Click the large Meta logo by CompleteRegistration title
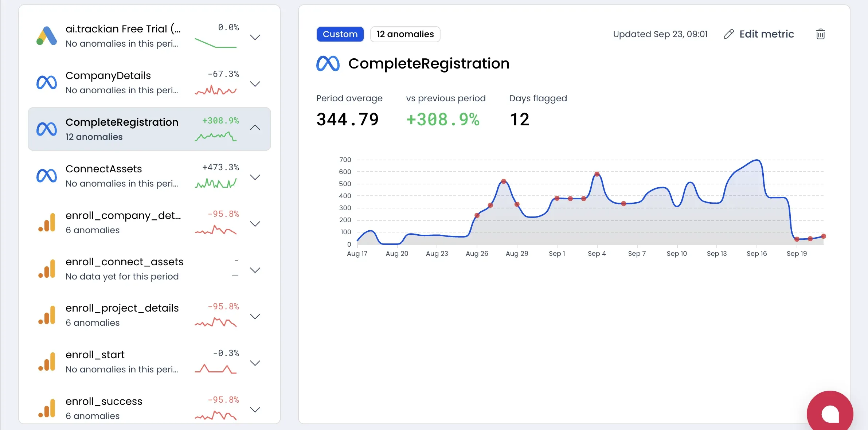This screenshot has width=868, height=430. pos(328,64)
